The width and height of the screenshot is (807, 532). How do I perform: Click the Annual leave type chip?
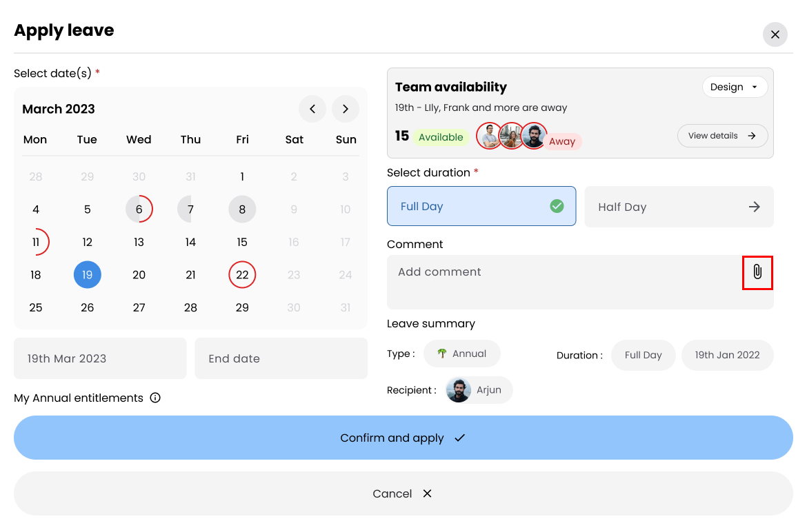(x=461, y=354)
